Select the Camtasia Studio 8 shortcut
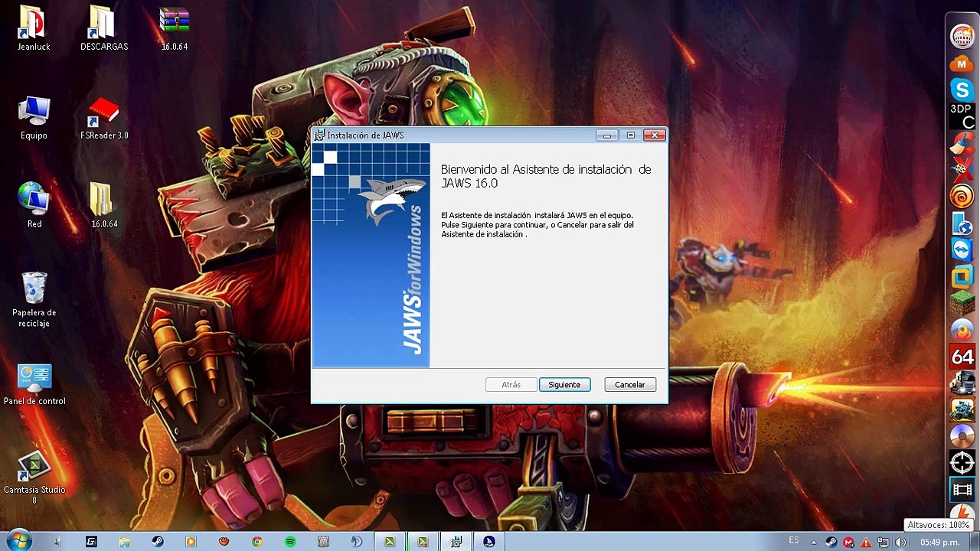This screenshot has width=980, height=551. pyautogui.click(x=34, y=478)
